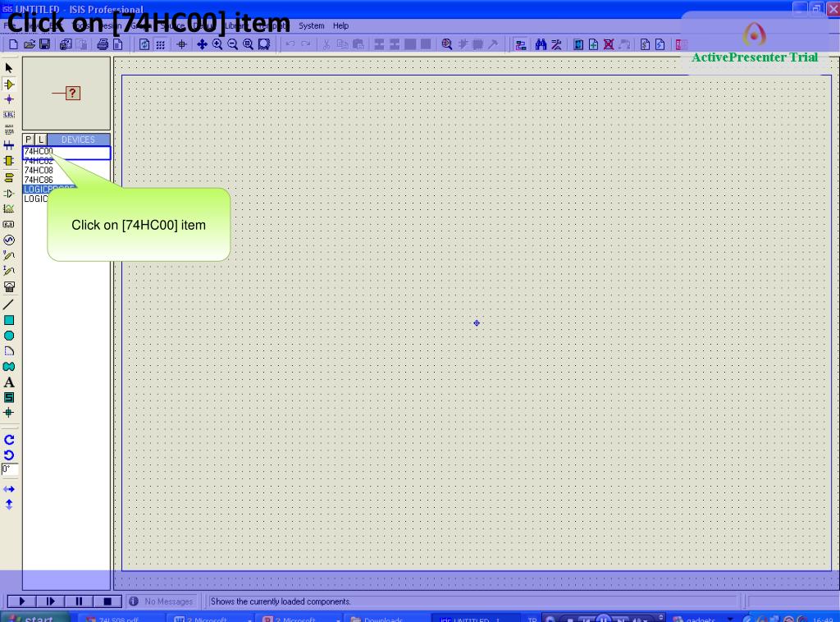Image resolution: width=840 pixels, height=622 pixels.
Task: Select the Device Pins tool
Action: pos(9,194)
